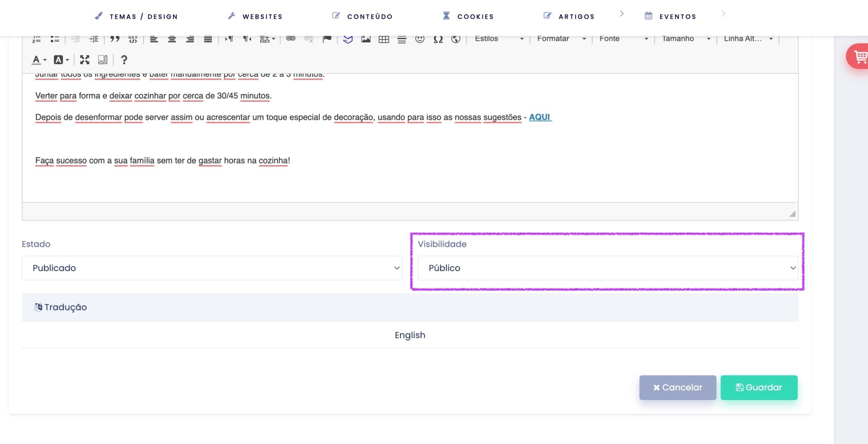Insert a bulleted list
Image resolution: width=868 pixels, height=444 pixels.
[55, 39]
